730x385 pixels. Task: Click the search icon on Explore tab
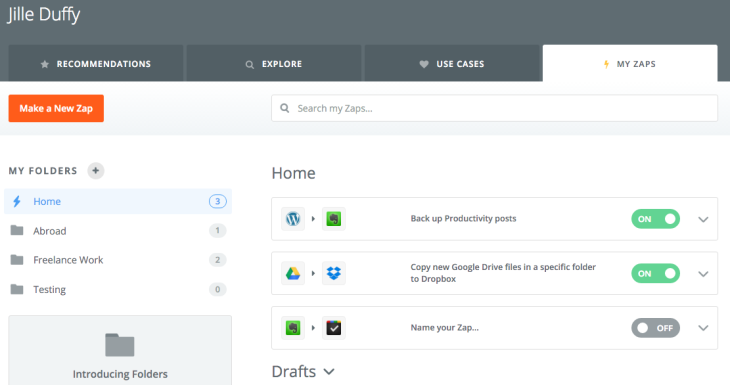[250, 64]
